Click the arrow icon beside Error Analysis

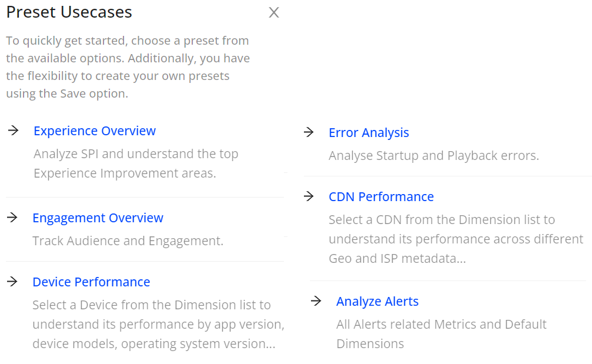(309, 132)
